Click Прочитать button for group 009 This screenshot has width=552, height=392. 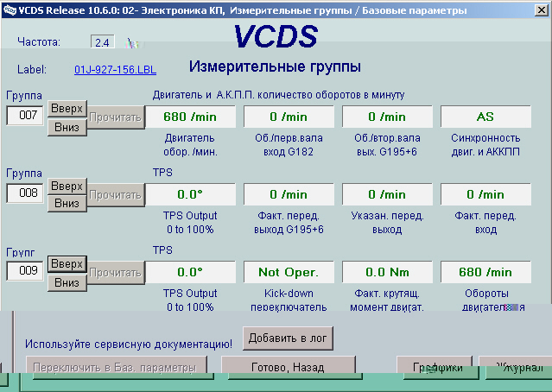pos(116,273)
